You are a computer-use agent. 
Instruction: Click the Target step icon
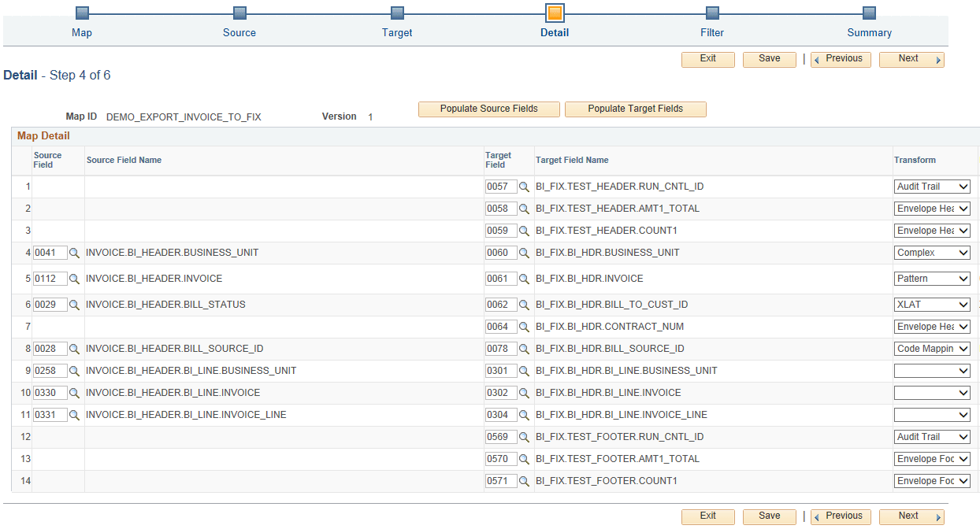397,13
